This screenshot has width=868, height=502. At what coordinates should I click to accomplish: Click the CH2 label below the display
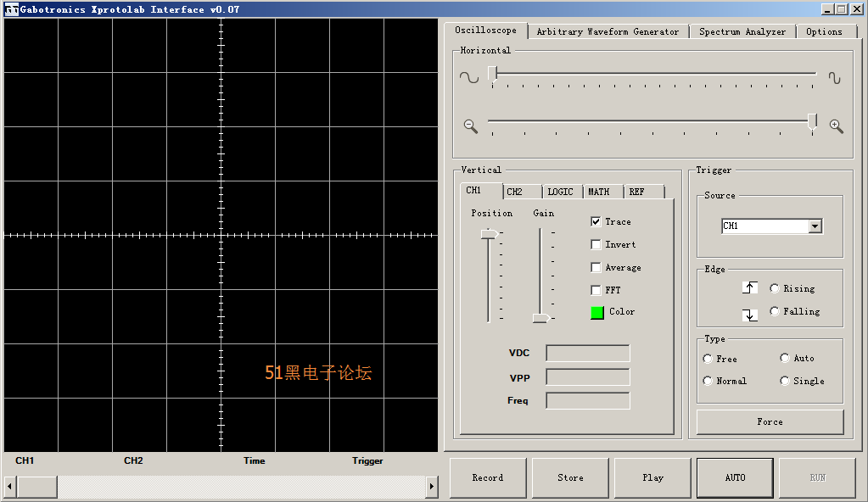click(133, 460)
